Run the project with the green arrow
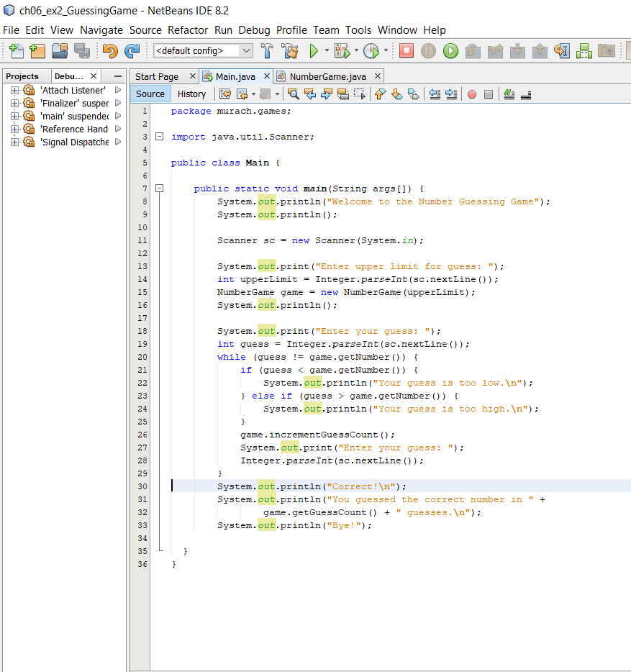 click(x=314, y=52)
